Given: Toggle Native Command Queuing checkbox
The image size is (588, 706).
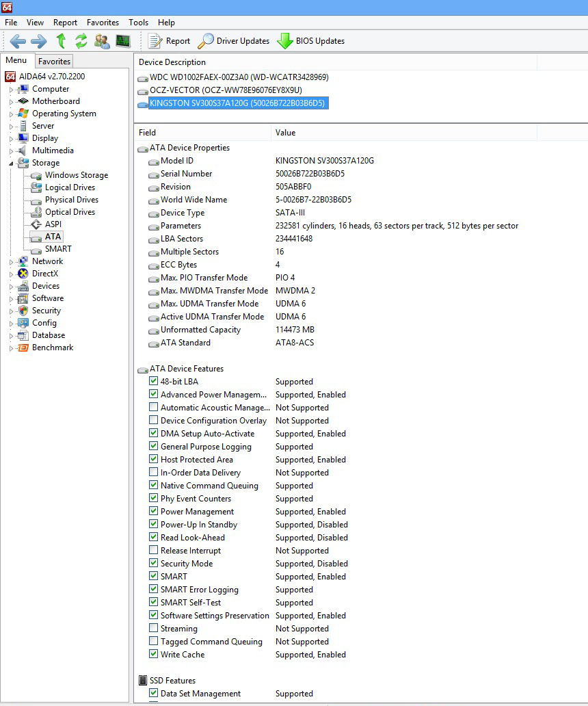Looking at the screenshot, I should [153, 485].
